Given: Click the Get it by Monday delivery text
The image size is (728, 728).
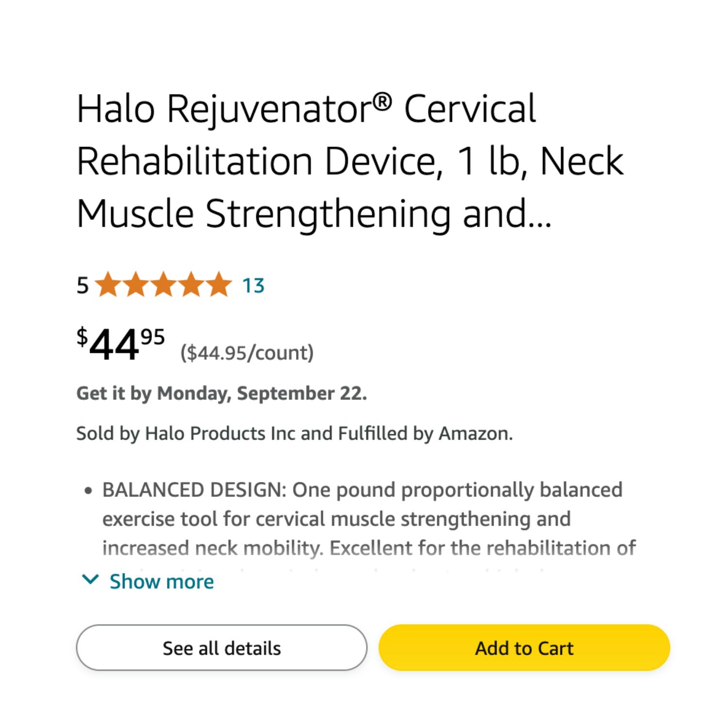Looking at the screenshot, I should pyautogui.click(x=222, y=393).
